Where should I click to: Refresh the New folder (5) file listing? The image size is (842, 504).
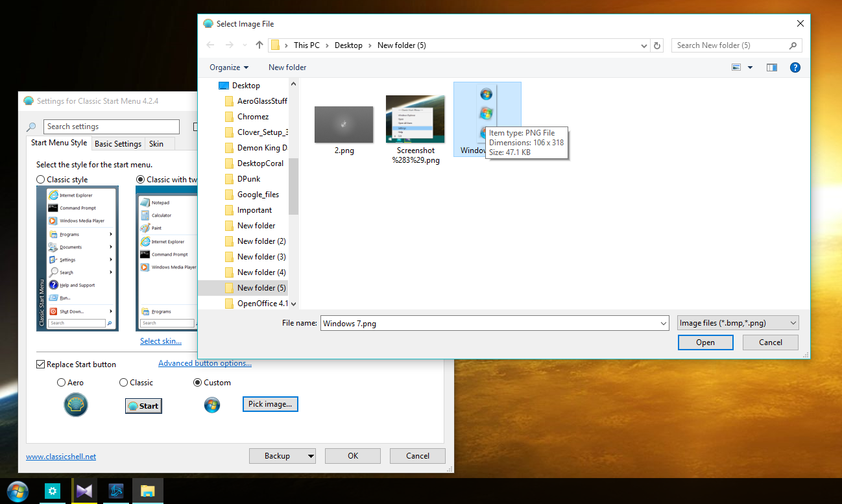point(658,45)
